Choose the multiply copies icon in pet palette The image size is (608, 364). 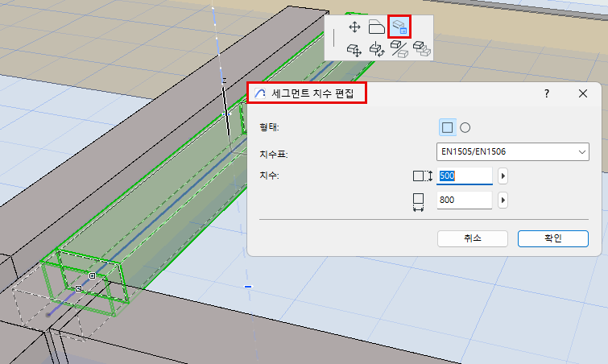[x=421, y=49]
